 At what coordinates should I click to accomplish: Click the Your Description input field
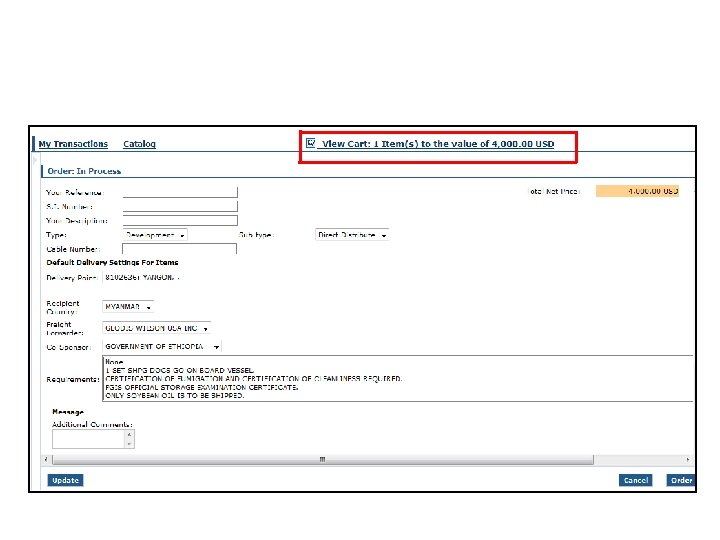[180, 220]
